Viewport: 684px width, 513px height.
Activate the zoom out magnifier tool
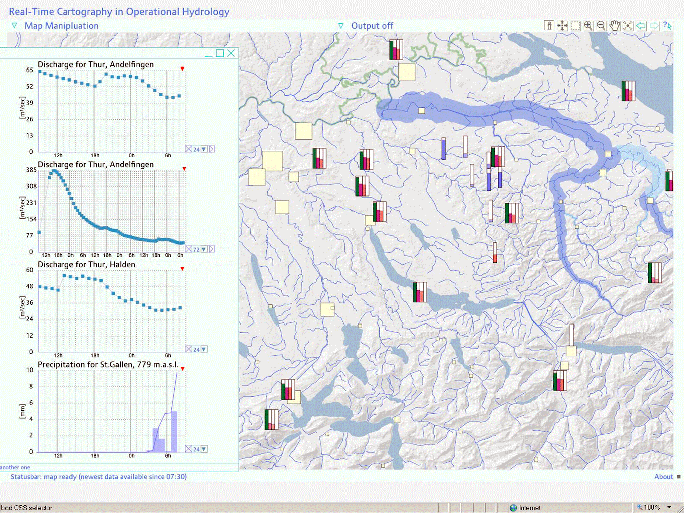(x=601, y=25)
